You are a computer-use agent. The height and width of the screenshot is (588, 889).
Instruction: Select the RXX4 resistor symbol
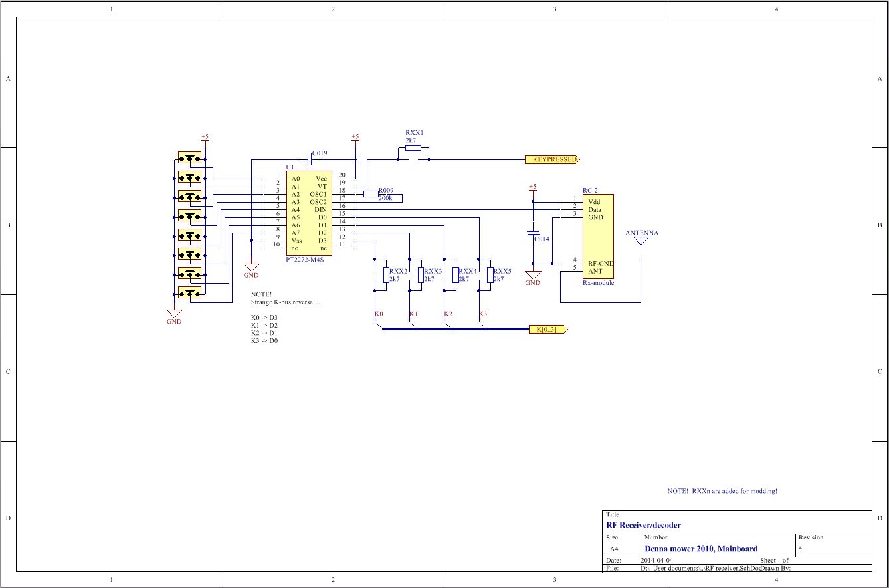[455, 275]
